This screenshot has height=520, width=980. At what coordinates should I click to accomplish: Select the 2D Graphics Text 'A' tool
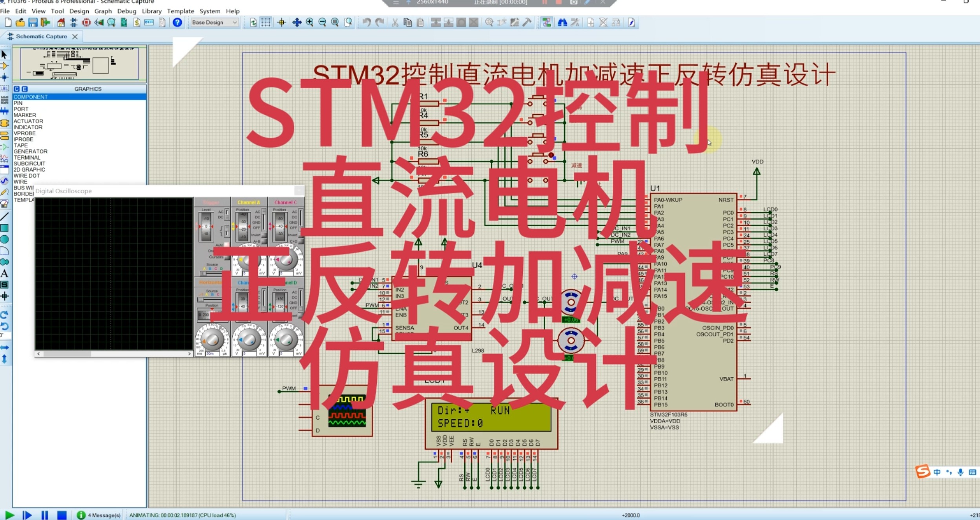[4, 273]
